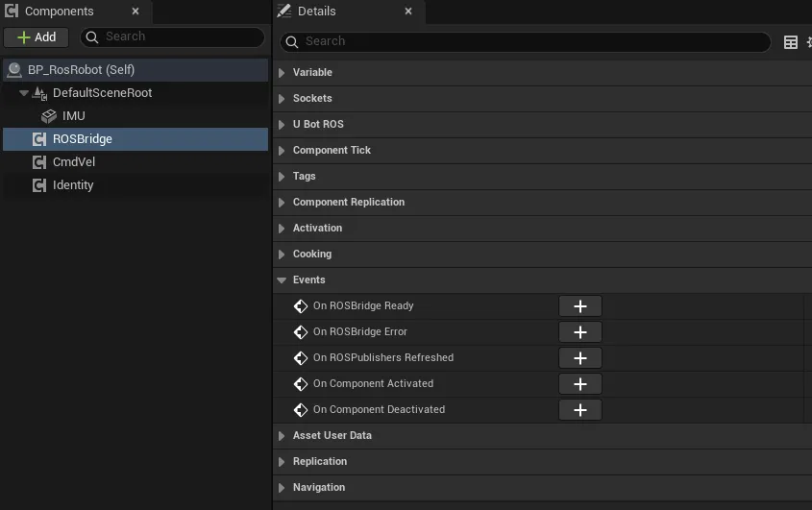This screenshot has height=510, width=812.
Task: Click the On Component Deactivated event icon
Action: click(301, 409)
